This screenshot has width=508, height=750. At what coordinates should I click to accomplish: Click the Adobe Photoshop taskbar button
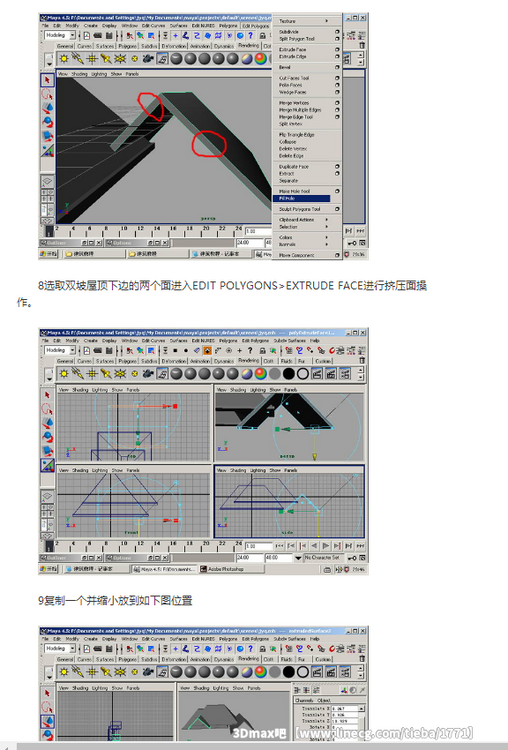tap(231, 569)
